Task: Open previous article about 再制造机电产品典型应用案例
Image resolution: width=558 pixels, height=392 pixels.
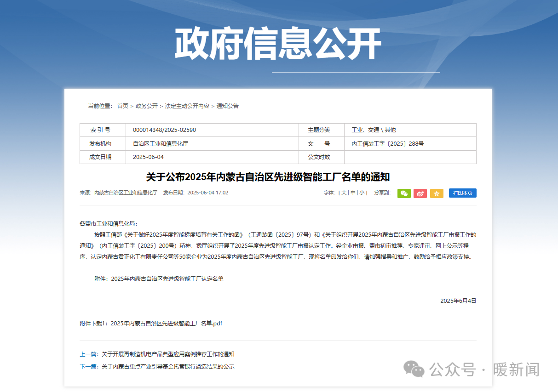Action: 168,354
